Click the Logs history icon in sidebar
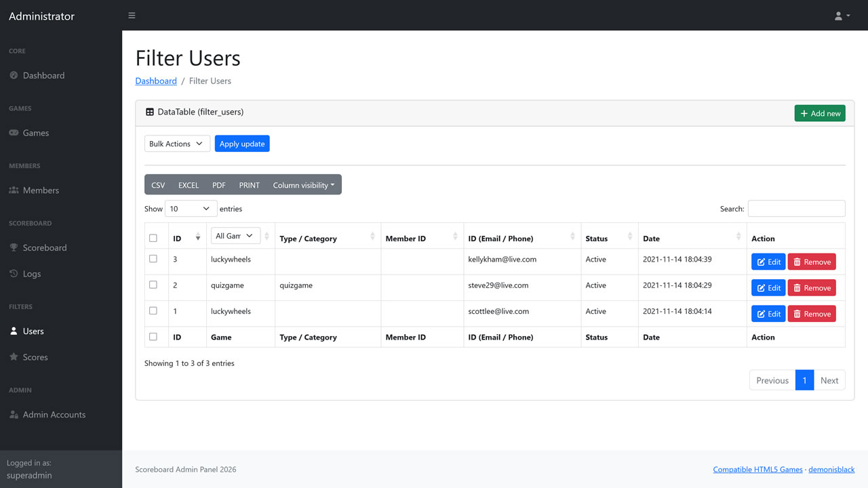The image size is (868, 488). (14, 274)
